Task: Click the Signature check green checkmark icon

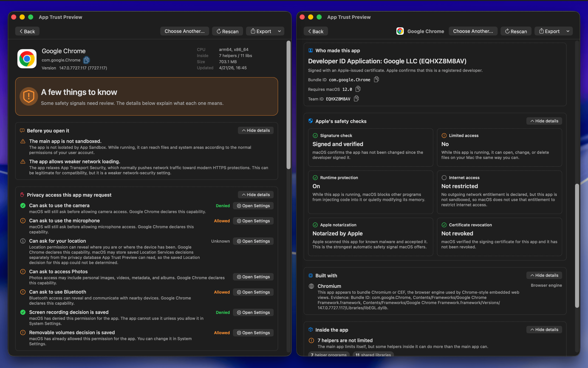Action: click(315, 135)
